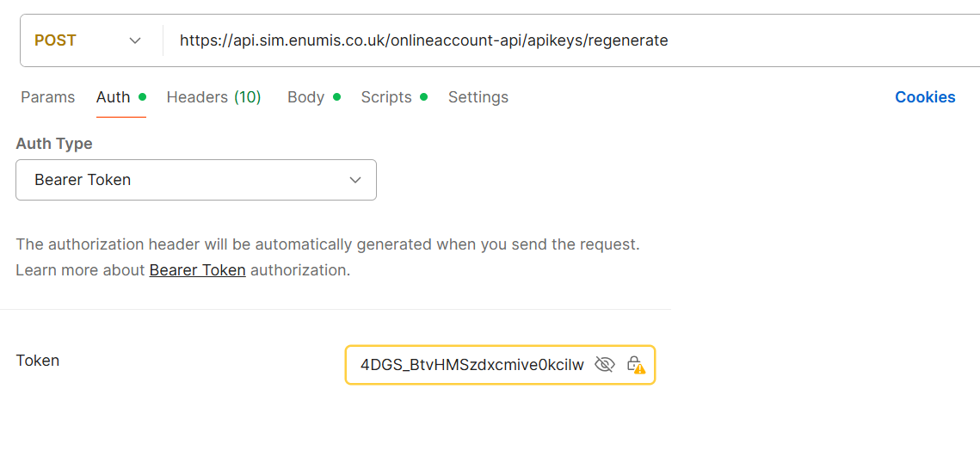The width and height of the screenshot is (980, 457).
Task: Switch to the request Settings tab
Action: pyautogui.click(x=478, y=97)
